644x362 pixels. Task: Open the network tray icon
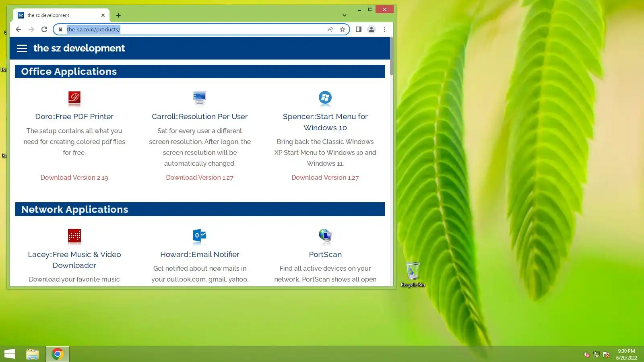point(597,354)
